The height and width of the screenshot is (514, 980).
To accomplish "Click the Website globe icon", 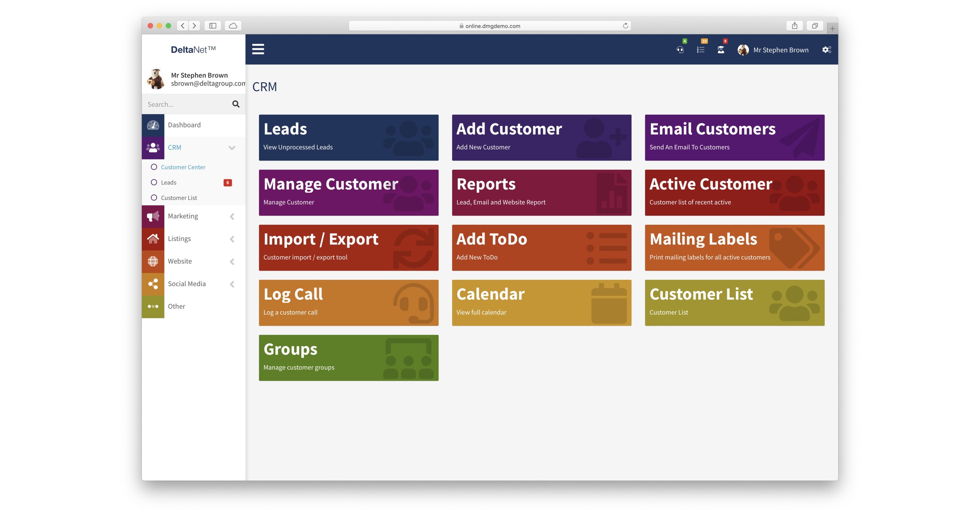I will click(153, 261).
